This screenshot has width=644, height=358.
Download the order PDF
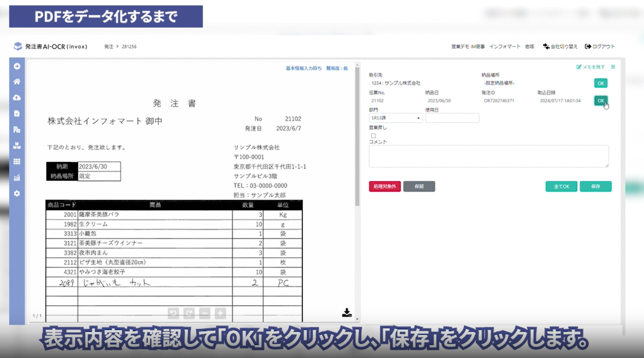pyautogui.click(x=347, y=312)
